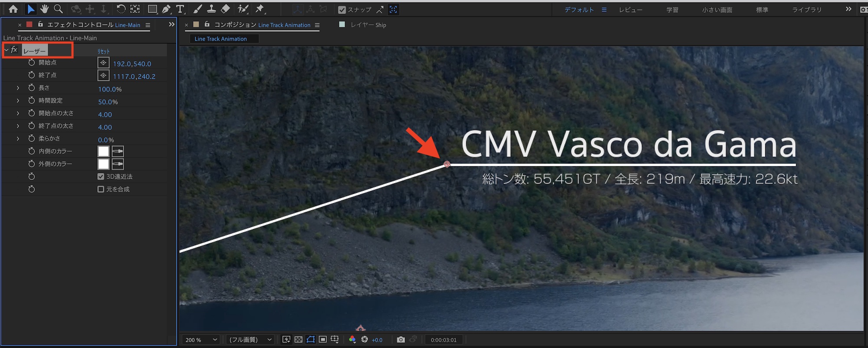Expand the 時間設定 property
This screenshot has height=348, width=868.
(x=18, y=100)
